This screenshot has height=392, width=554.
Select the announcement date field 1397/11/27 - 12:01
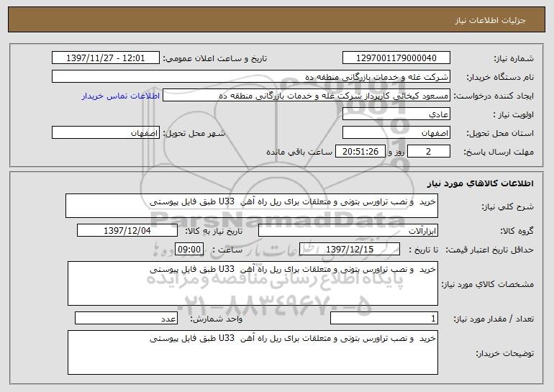106,58
